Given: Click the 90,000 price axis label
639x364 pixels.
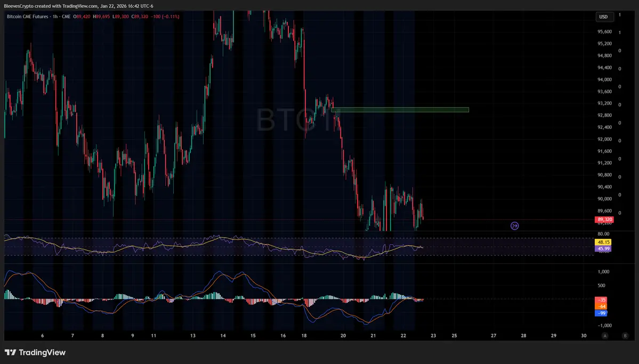Looking at the screenshot, I should tap(604, 199).
